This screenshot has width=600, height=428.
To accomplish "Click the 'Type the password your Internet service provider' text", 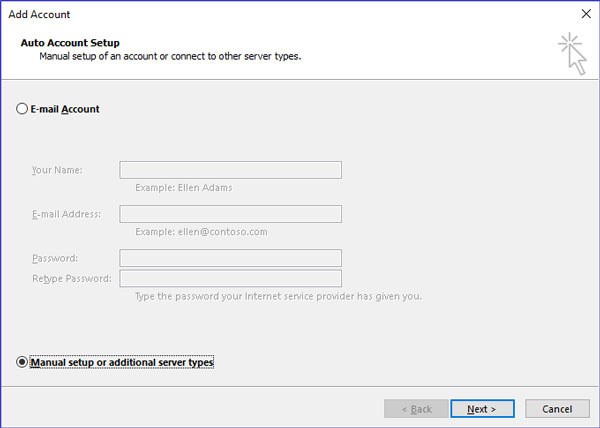I will [278, 296].
